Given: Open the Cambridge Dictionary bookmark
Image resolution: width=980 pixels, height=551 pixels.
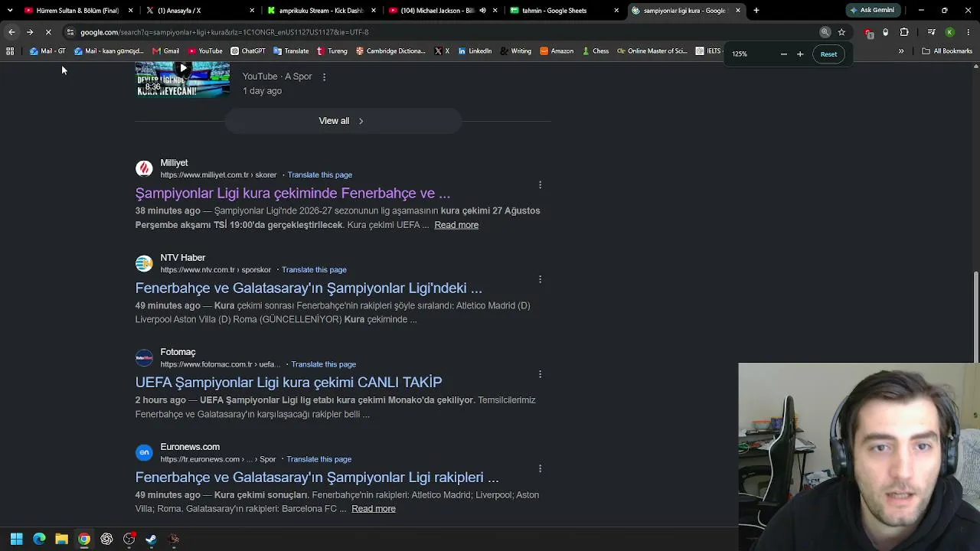Looking at the screenshot, I should [391, 51].
